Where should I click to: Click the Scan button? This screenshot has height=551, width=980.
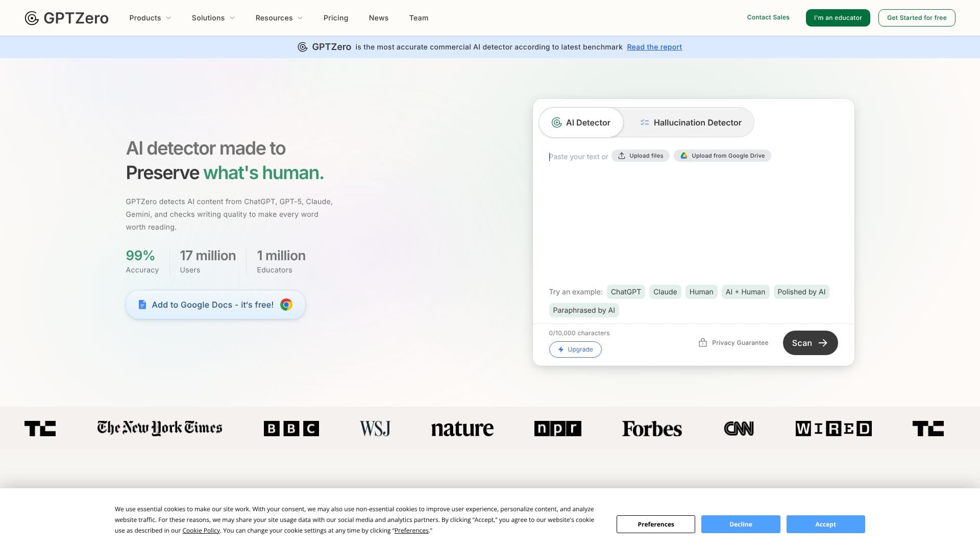810,343
